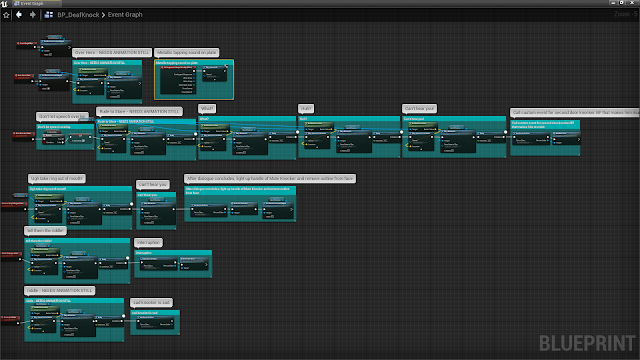
Task: Select the red Event BeginPlay node at top of graph
Action: pos(27,44)
